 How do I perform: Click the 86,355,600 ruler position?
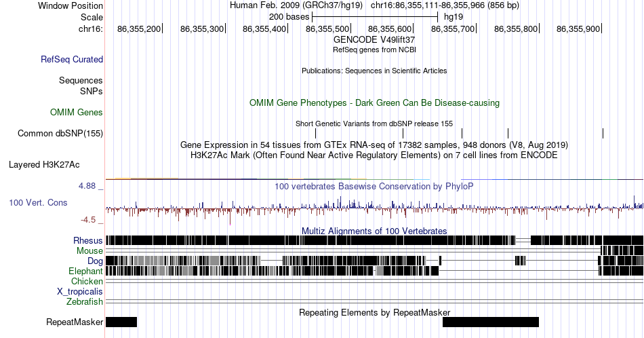pyautogui.click(x=390, y=29)
